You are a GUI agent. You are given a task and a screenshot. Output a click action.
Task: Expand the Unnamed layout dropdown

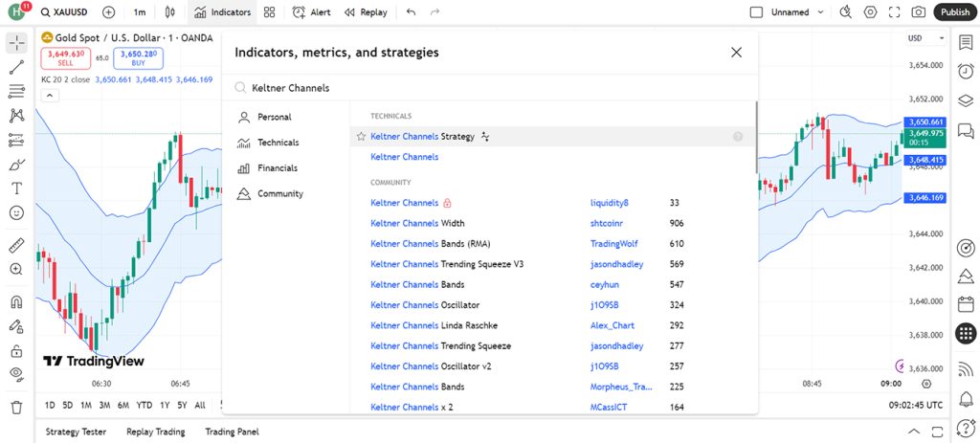point(821,11)
